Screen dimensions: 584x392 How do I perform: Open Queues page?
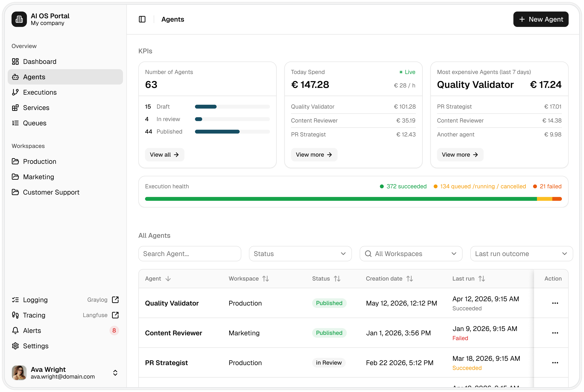65,123
